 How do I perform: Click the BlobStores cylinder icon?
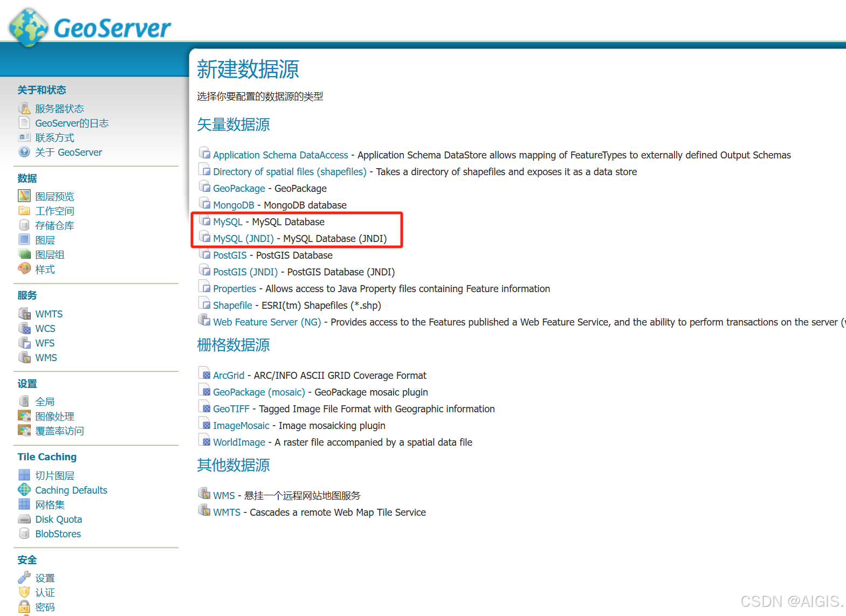coord(24,534)
